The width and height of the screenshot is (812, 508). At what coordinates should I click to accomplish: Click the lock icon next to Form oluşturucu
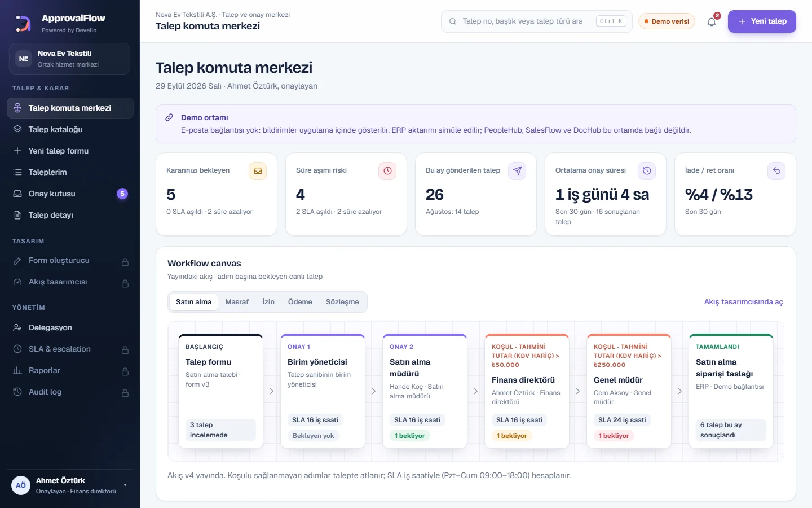(125, 262)
